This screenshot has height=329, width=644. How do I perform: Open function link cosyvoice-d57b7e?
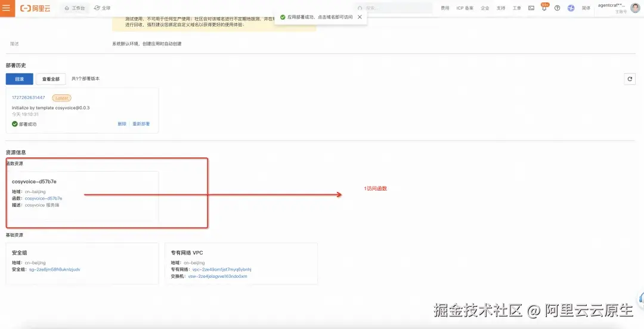point(44,198)
